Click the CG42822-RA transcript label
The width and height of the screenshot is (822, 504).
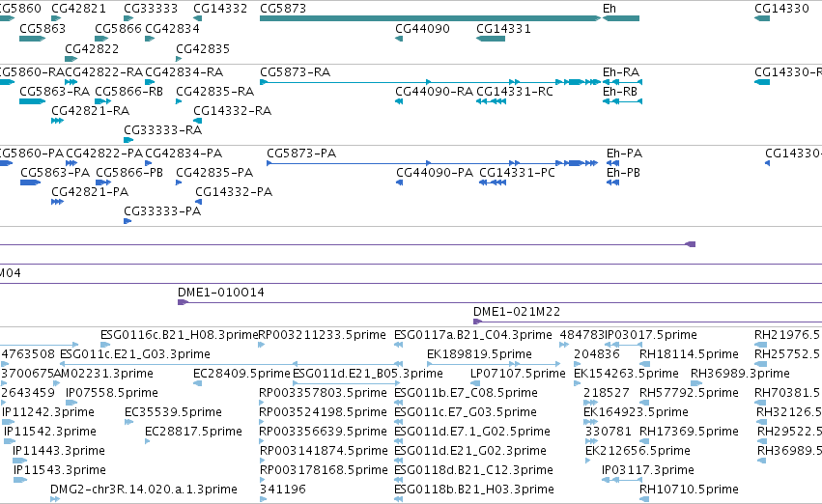click(x=103, y=71)
